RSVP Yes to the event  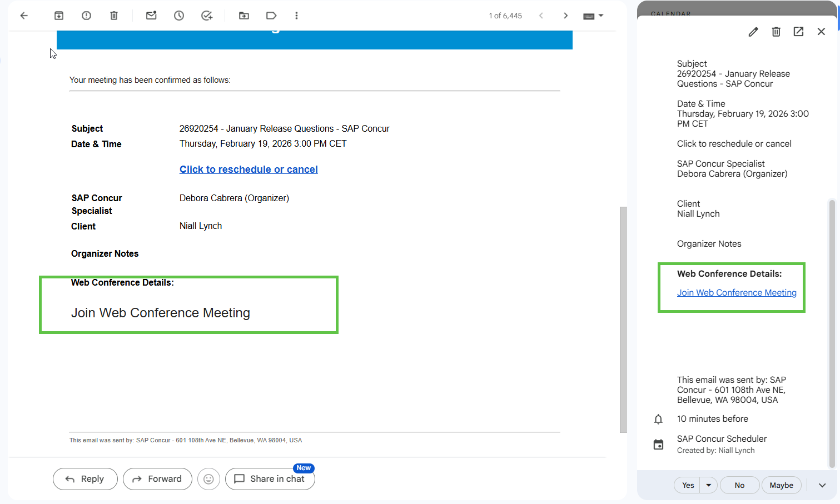point(688,485)
